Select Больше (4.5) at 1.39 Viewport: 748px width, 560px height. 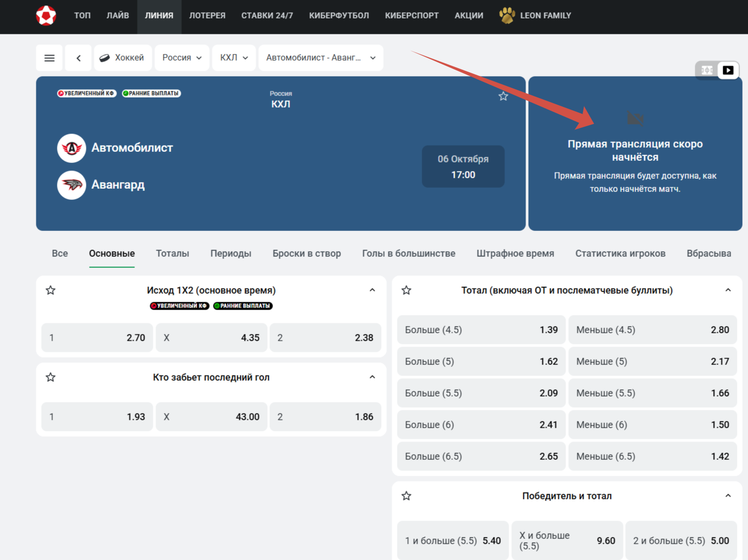[x=481, y=330]
